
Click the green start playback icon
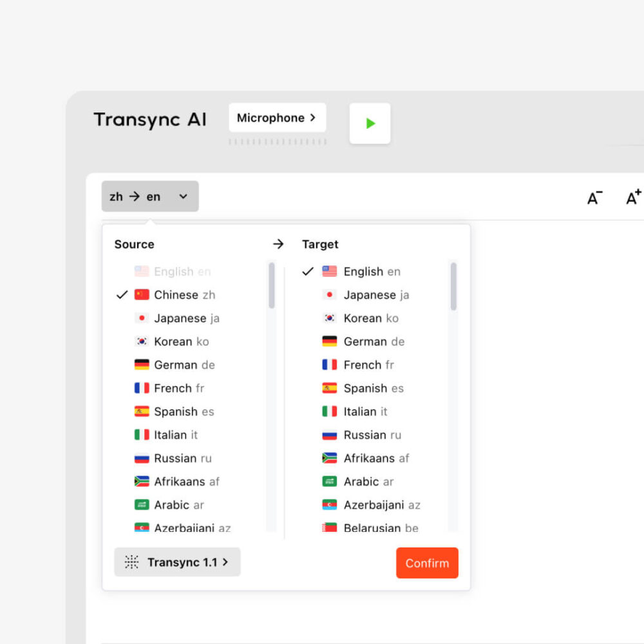(x=370, y=123)
